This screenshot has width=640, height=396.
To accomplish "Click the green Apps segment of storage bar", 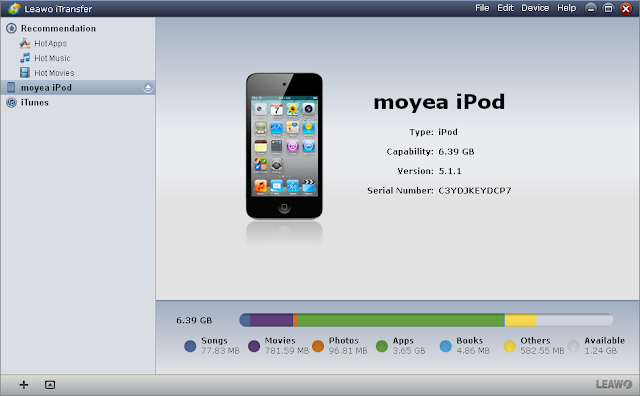I will pyautogui.click(x=401, y=320).
